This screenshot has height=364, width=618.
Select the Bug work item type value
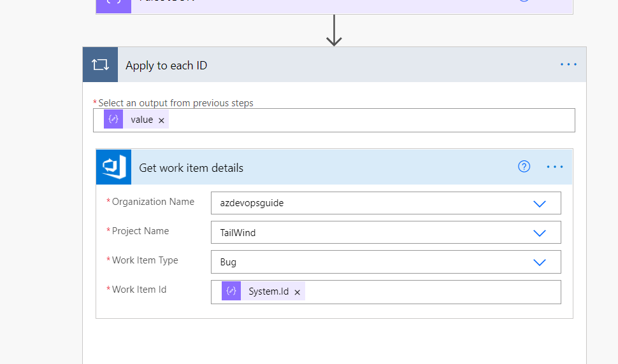[x=228, y=262]
